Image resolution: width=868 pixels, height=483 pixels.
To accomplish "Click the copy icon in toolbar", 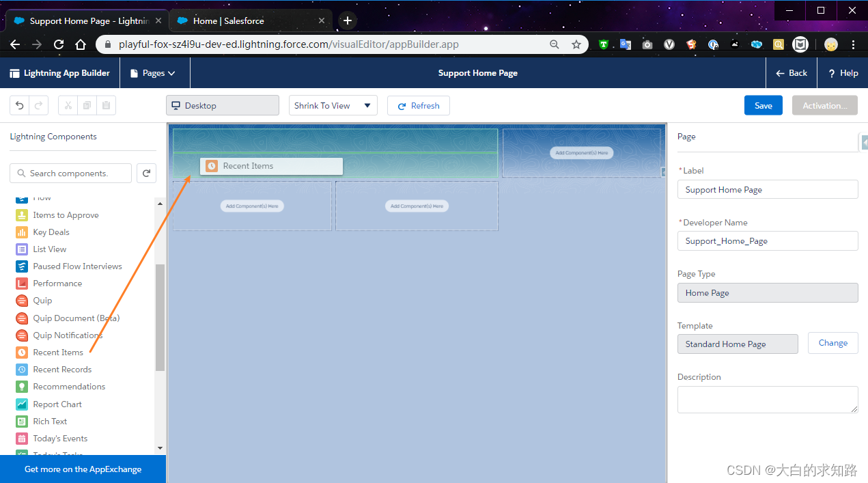I will pyautogui.click(x=87, y=105).
